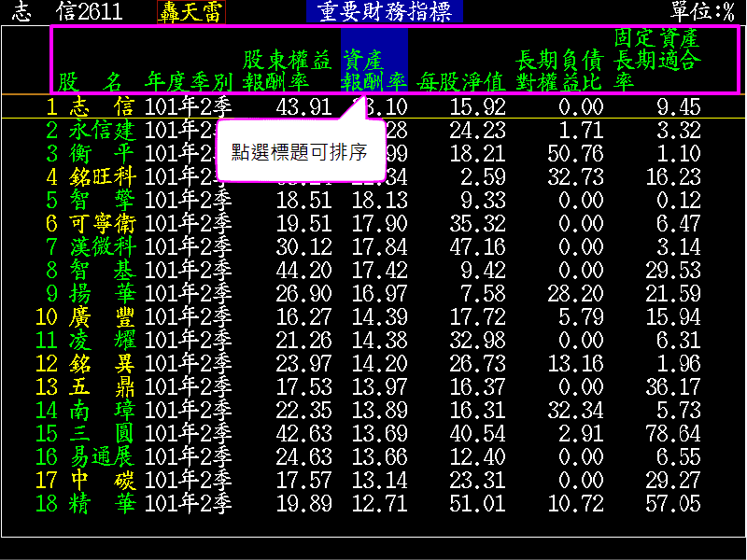The width and height of the screenshot is (747, 560).
Task: Sort table by 每股淨值 header
Action: pyautogui.click(x=460, y=81)
